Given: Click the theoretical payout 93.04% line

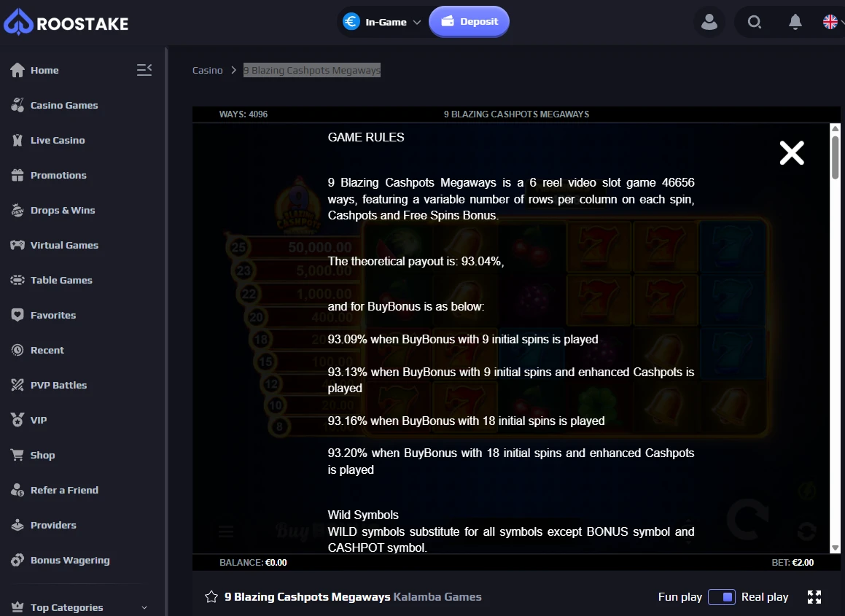Looking at the screenshot, I should click(416, 262).
